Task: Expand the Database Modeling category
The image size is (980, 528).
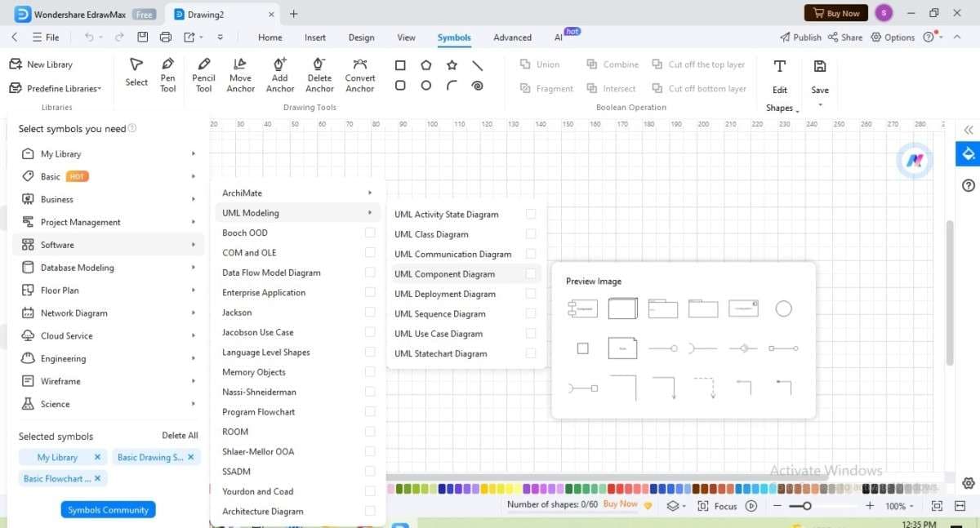Action: point(108,268)
